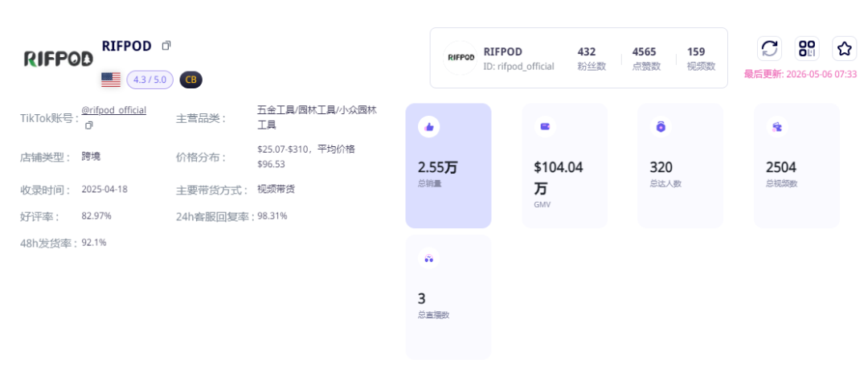Copy the RIFPOD shop name icon
868x377 pixels.
166,46
